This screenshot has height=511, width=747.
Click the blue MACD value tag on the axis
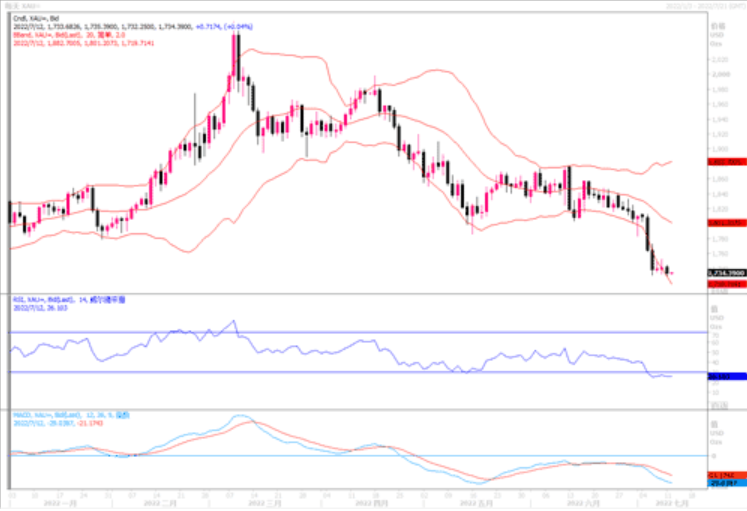tap(727, 483)
